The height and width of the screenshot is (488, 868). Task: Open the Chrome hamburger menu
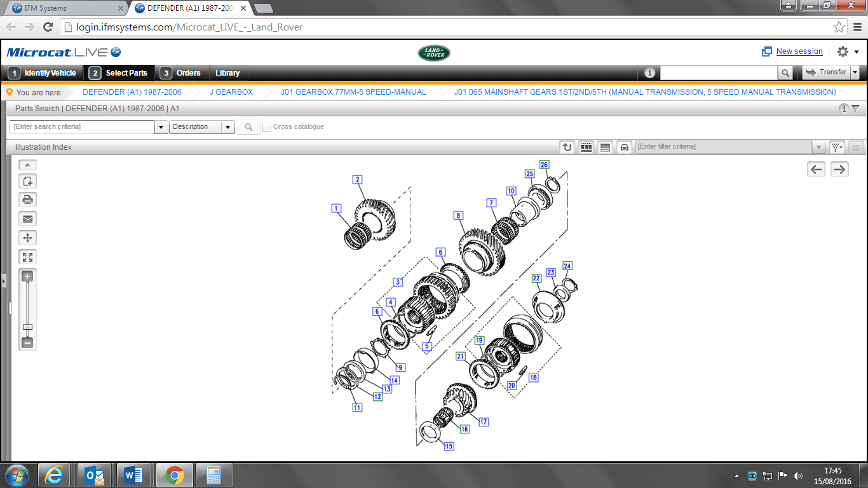pyautogui.click(x=856, y=27)
